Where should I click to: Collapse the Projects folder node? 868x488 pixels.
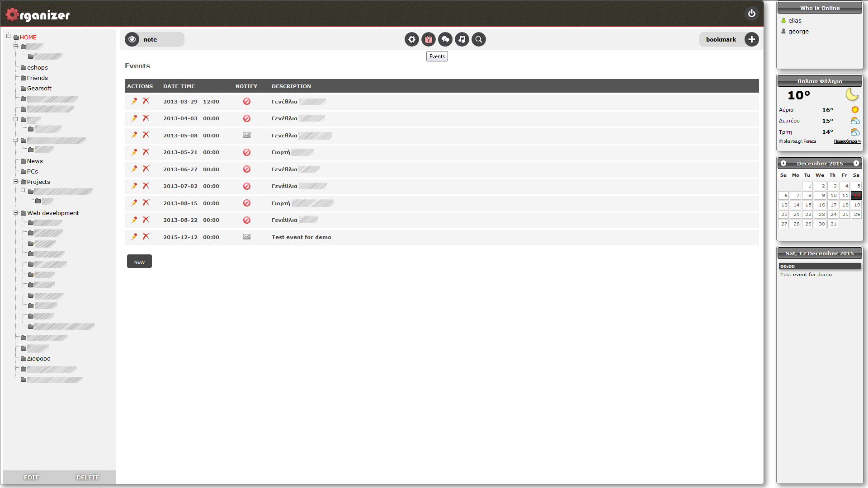pyautogui.click(x=15, y=182)
